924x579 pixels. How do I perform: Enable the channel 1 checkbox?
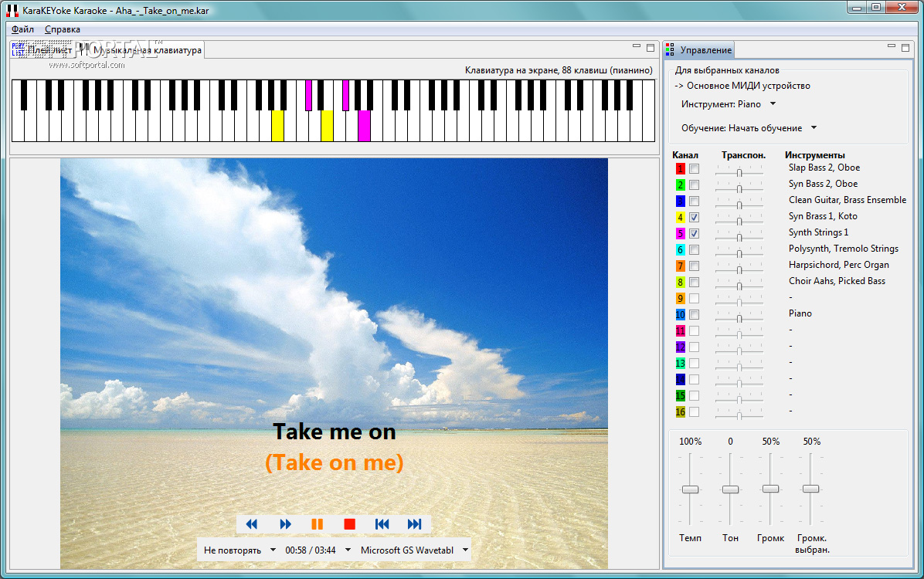point(695,169)
